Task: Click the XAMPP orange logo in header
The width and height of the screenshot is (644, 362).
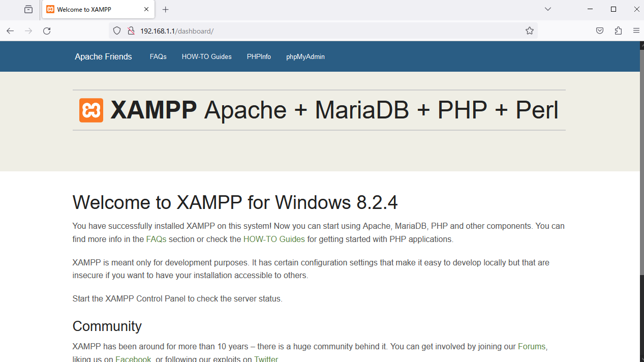Action: tap(91, 110)
